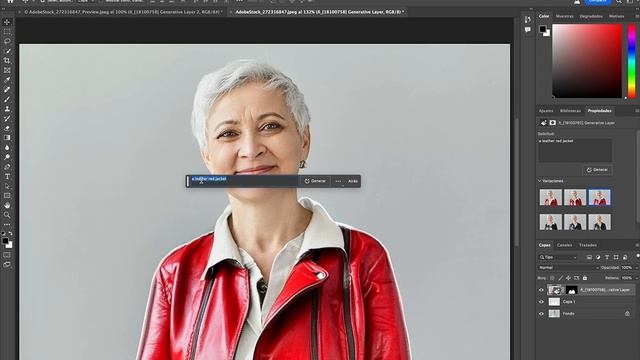Screen dimensions: 640x360
Task: Click the pixel layer filter icon
Action: 589,257
